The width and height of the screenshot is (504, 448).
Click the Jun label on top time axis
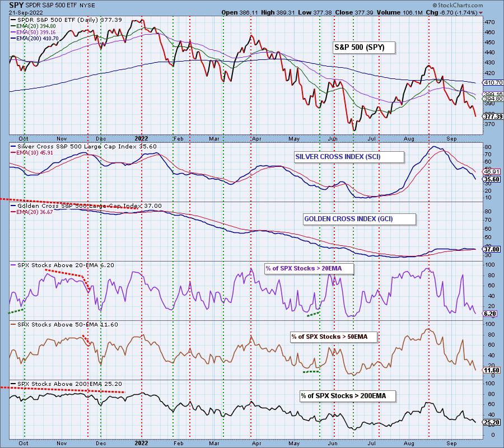333,138
